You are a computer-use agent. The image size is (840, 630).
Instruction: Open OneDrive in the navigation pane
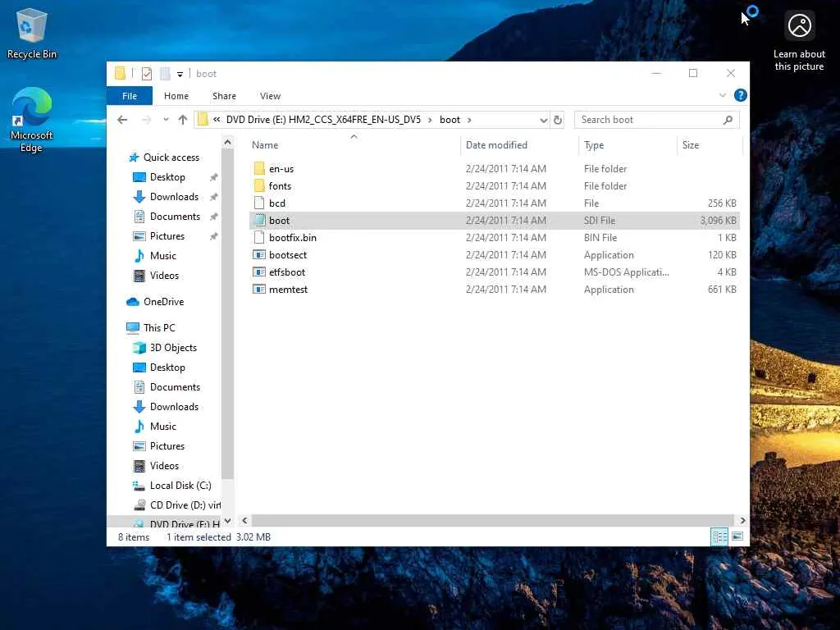click(x=155, y=302)
